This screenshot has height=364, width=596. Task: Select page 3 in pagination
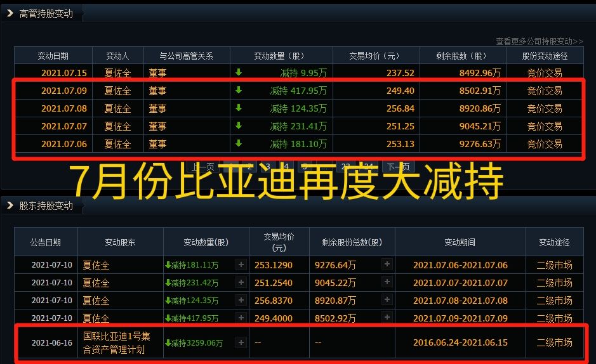pos(268,167)
